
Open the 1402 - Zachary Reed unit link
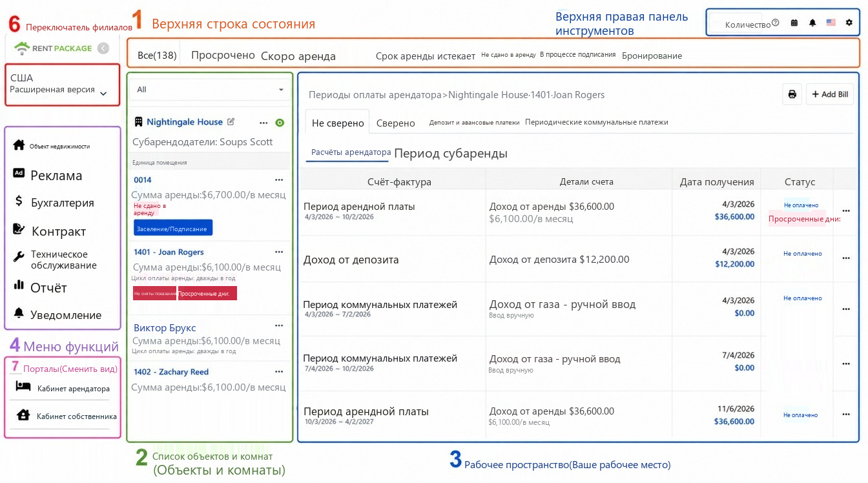(x=171, y=372)
